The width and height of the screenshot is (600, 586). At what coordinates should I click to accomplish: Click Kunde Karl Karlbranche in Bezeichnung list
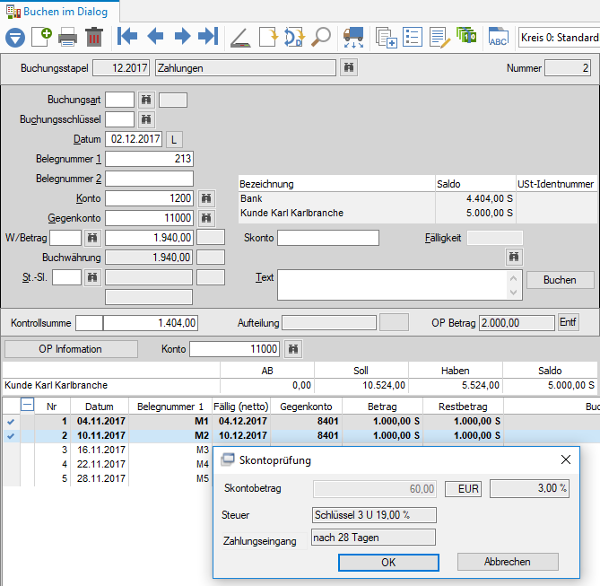point(292,213)
